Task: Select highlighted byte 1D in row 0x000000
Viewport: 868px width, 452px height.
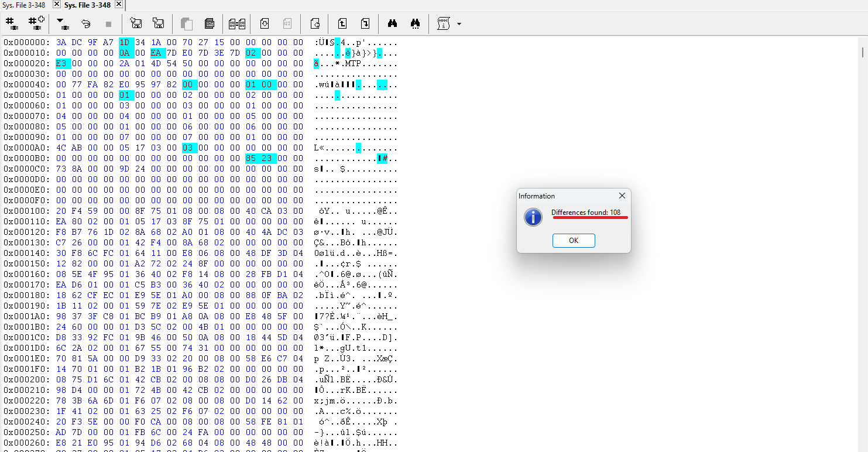Action: pos(124,42)
